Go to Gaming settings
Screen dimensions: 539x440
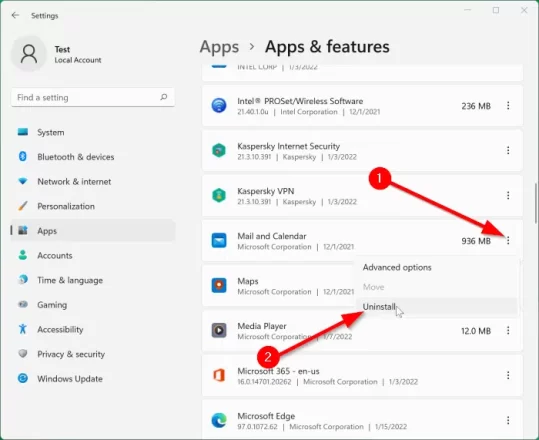(93, 305)
